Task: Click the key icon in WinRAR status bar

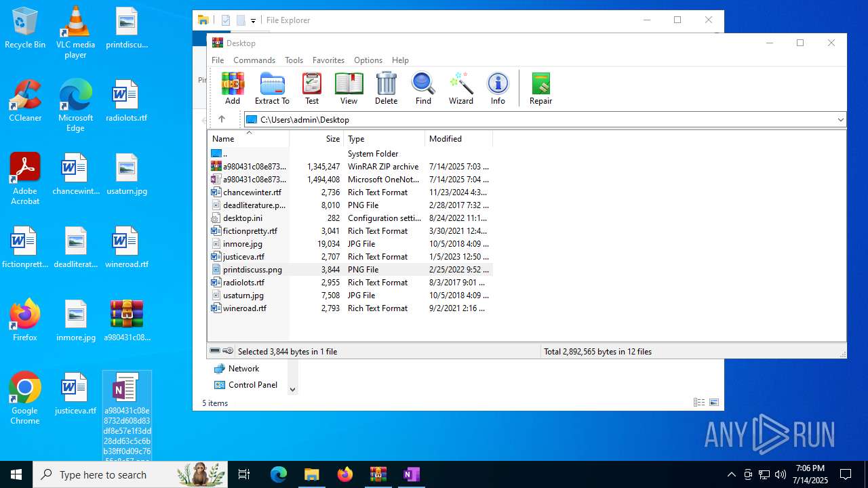Action: [228, 351]
